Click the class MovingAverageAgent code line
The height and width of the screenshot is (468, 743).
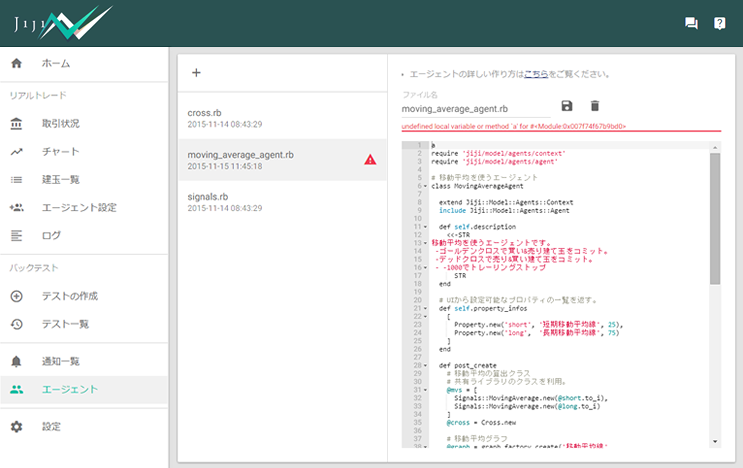coord(477,186)
